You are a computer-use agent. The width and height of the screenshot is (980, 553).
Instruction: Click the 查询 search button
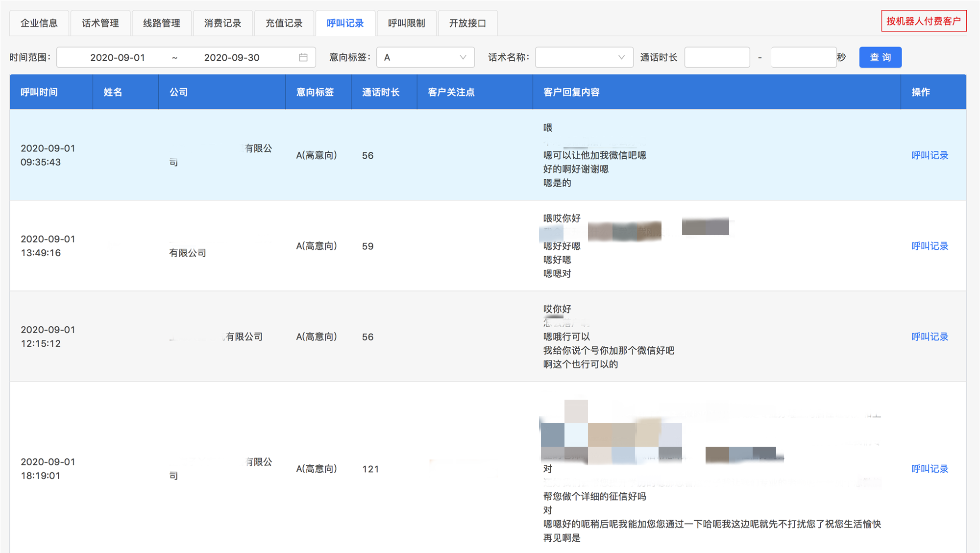coord(881,57)
